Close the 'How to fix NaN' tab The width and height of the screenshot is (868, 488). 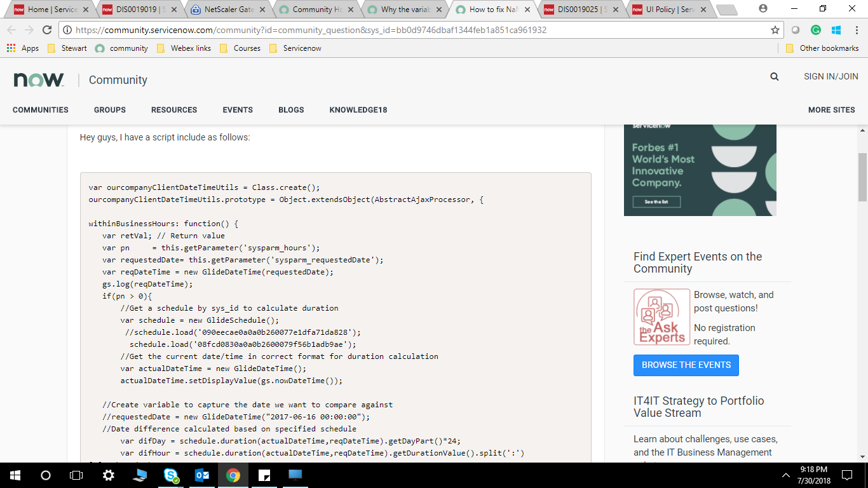tap(526, 10)
